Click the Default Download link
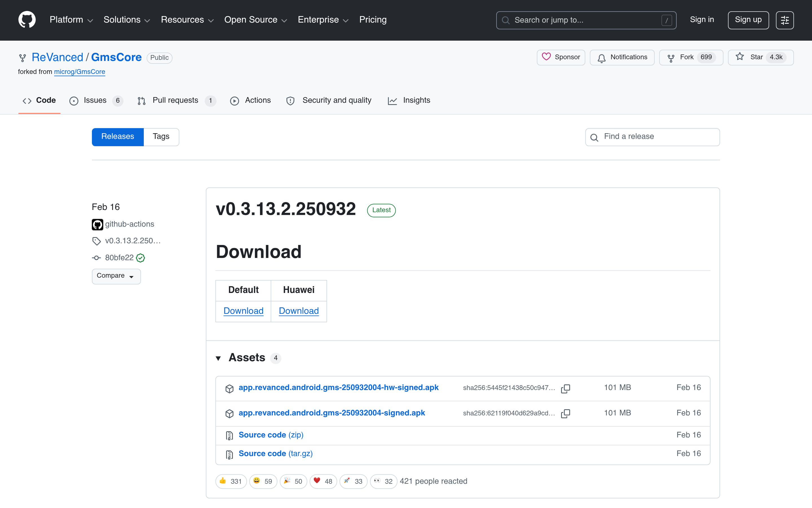The width and height of the screenshot is (812, 508). click(x=243, y=311)
